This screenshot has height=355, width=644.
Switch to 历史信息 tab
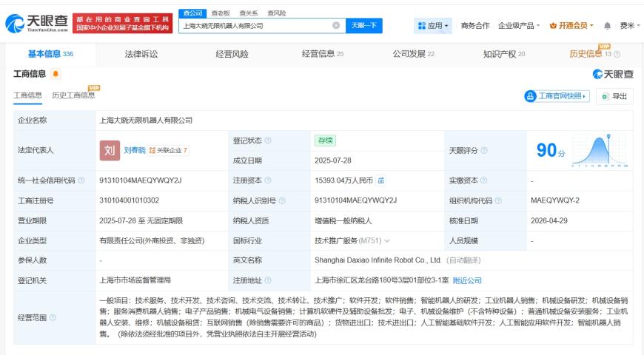(590, 54)
